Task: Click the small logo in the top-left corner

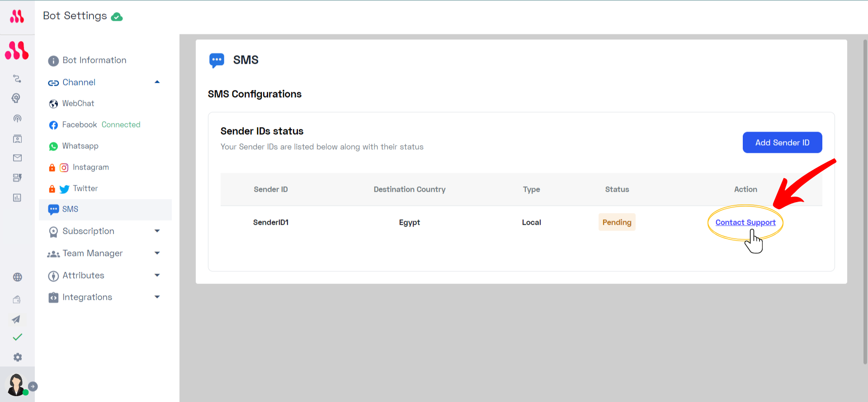Action: pos(17,17)
